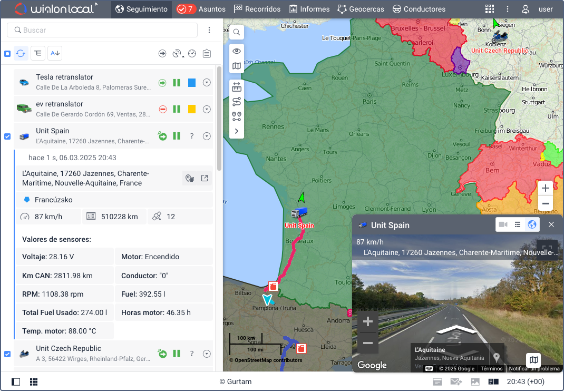
Task: Click the map search magnifier icon
Action: (x=237, y=33)
